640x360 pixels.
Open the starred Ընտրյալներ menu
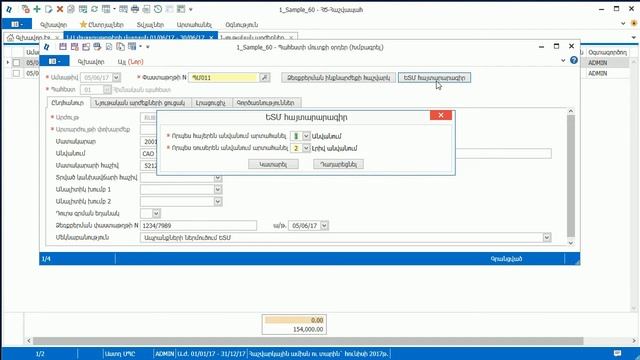[102, 24]
